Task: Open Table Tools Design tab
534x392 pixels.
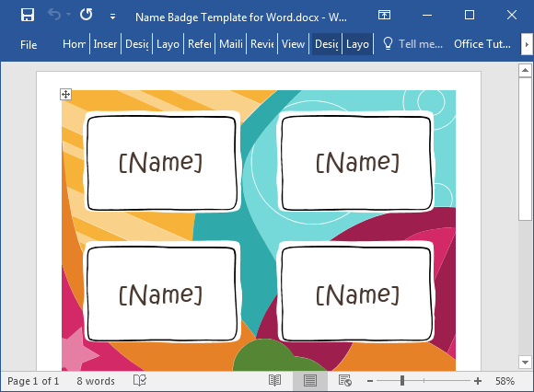Action: [x=327, y=44]
